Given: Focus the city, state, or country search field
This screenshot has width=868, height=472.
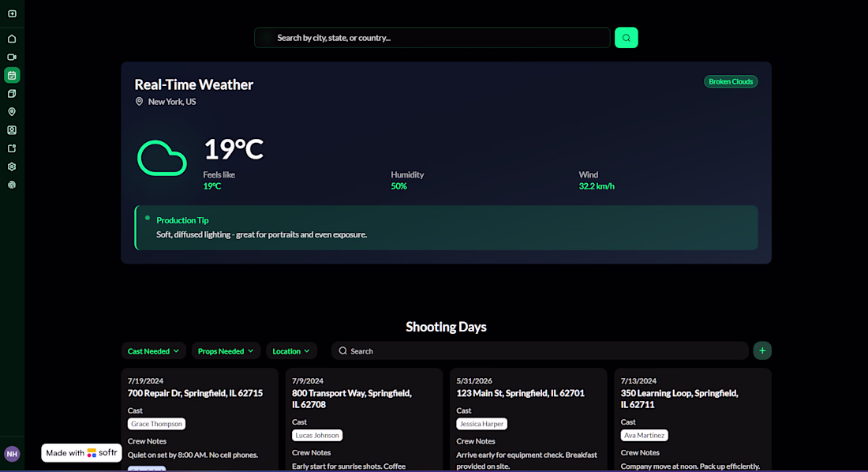Looking at the screenshot, I should click(x=432, y=38).
